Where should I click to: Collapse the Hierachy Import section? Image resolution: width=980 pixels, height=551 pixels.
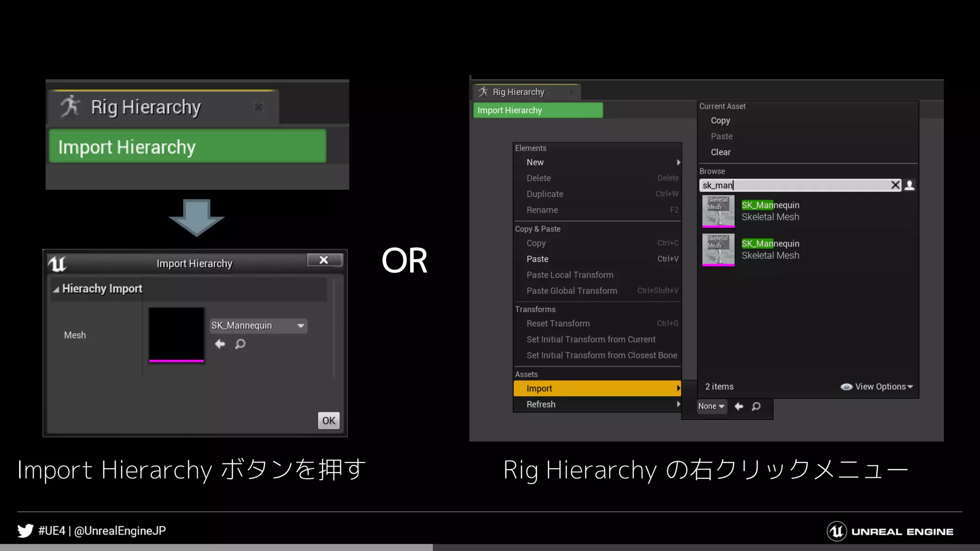56,289
